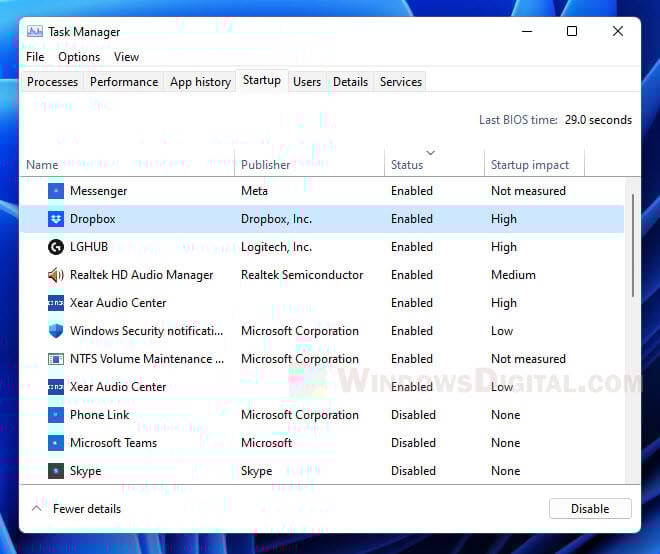This screenshot has height=554, width=660.
Task: Click the Last BIOS time value
Action: point(598,120)
